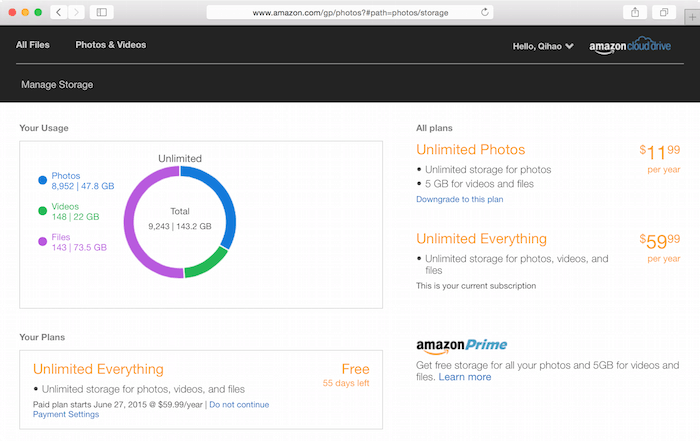Click the Photos usage label
Viewport: 700px width, 441px height.
pyautogui.click(x=66, y=175)
